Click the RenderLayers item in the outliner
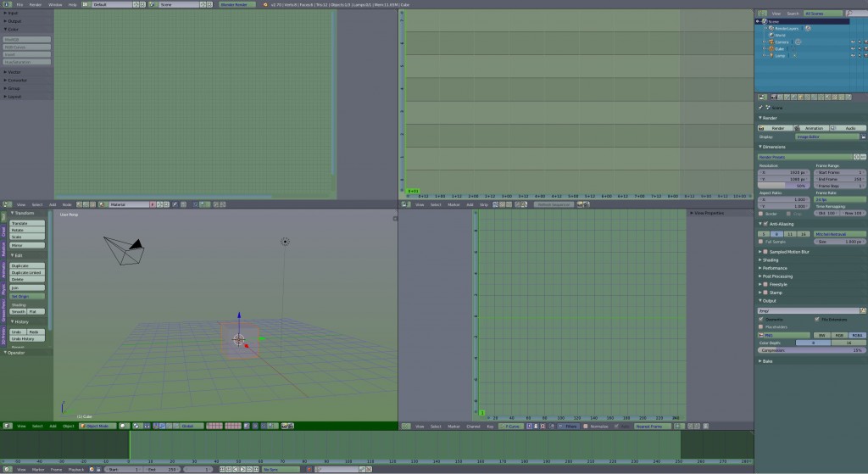This screenshot has width=868, height=474. click(x=787, y=28)
